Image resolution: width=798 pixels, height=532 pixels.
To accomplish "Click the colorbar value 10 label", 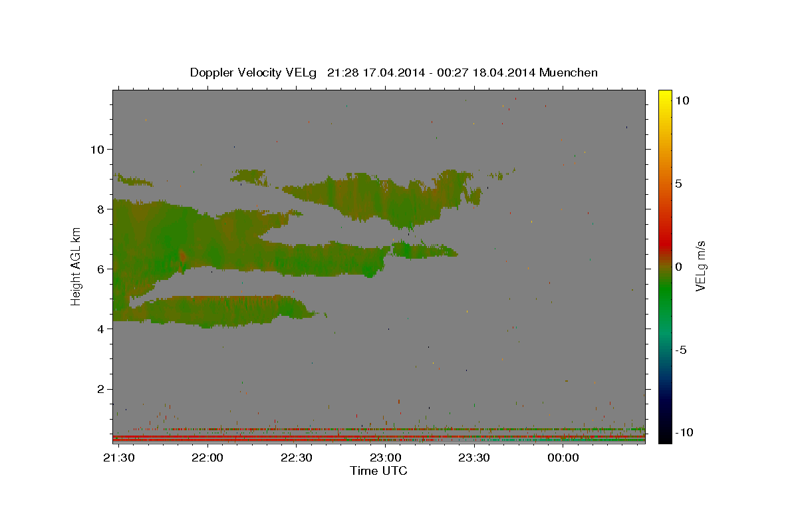I will (x=682, y=100).
